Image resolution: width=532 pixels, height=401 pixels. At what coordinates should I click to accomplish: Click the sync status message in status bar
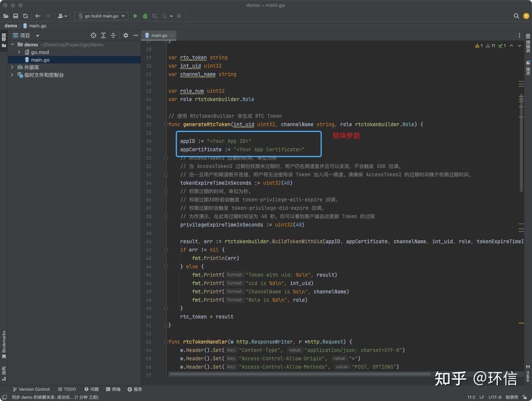coord(55,397)
